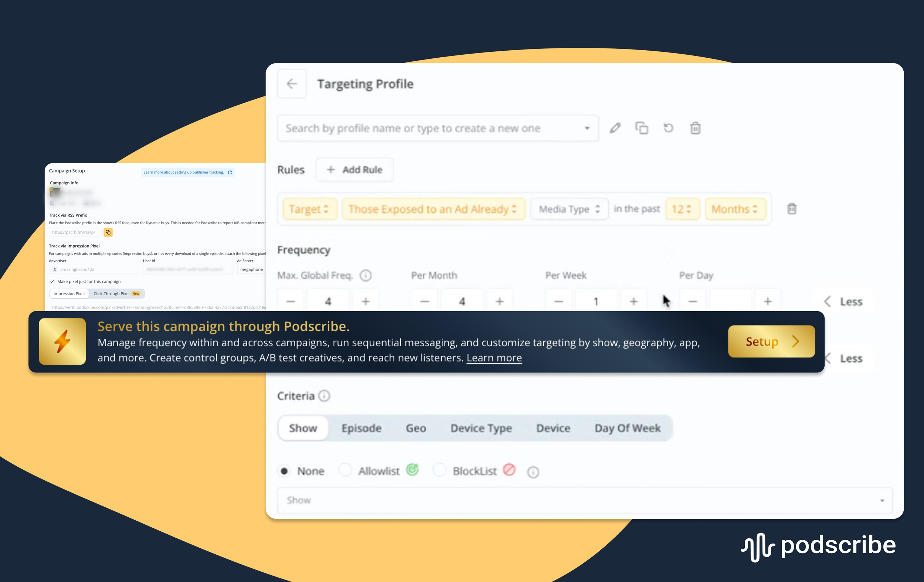Expand the Months unit selector
The height and width of the screenshot is (582, 924).
(x=734, y=209)
